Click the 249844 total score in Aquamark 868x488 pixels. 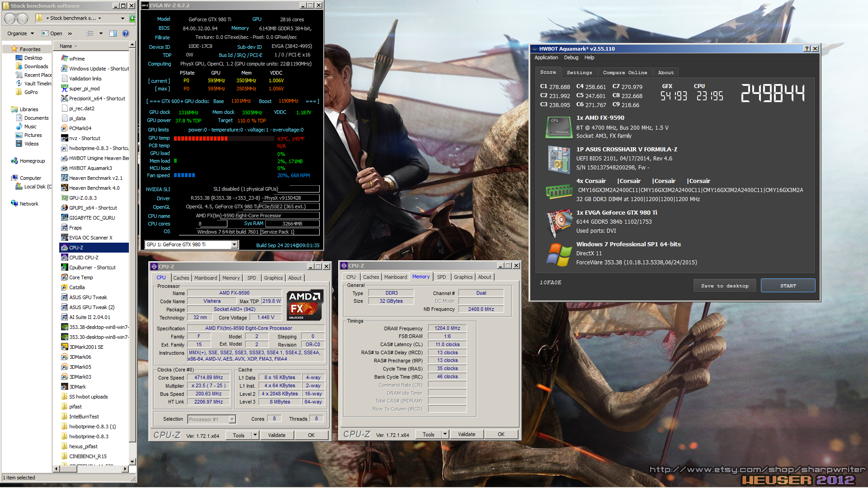click(x=773, y=93)
